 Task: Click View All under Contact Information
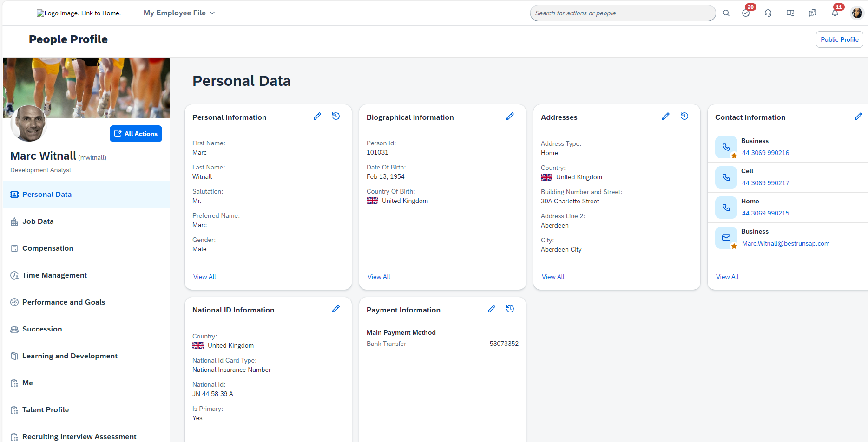coord(727,277)
